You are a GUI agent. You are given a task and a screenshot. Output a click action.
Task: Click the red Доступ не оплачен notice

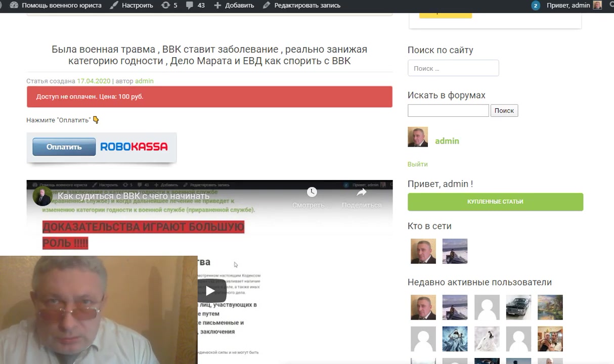pyautogui.click(x=209, y=97)
